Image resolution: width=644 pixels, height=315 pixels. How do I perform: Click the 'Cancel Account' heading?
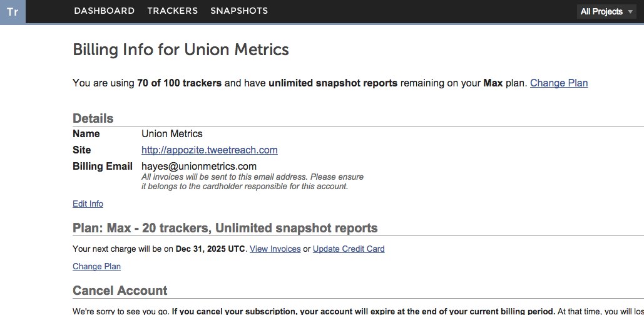pos(120,291)
